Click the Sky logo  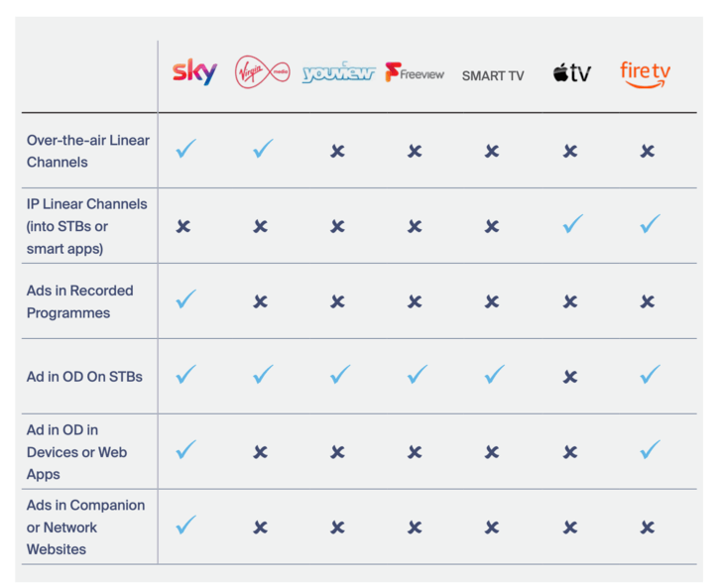(194, 72)
